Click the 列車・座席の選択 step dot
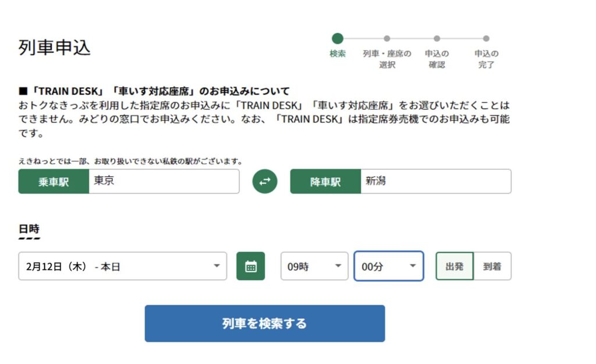Viewport: 596px width, 364px height. pos(387,38)
